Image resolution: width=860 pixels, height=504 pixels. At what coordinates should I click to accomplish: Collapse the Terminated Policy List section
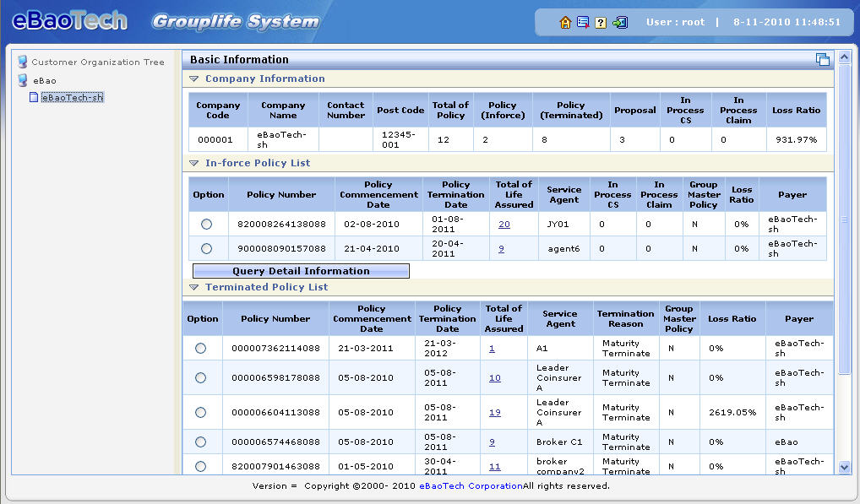[193, 287]
